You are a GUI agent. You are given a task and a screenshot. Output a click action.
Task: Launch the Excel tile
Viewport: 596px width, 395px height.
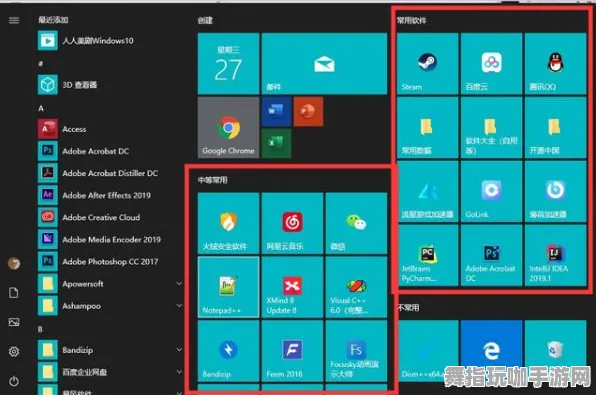(x=276, y=143)
